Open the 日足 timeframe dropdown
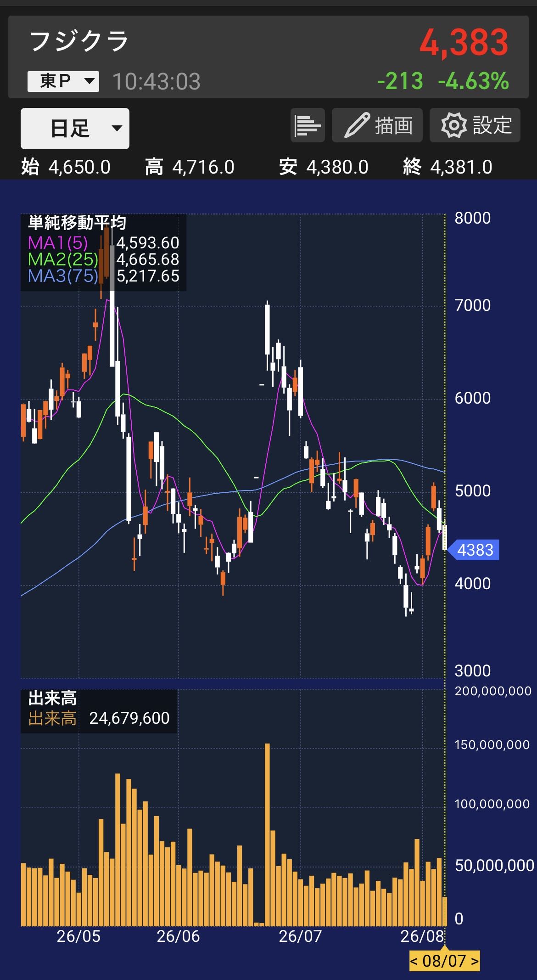537x980 pixels. pos(75,129)
